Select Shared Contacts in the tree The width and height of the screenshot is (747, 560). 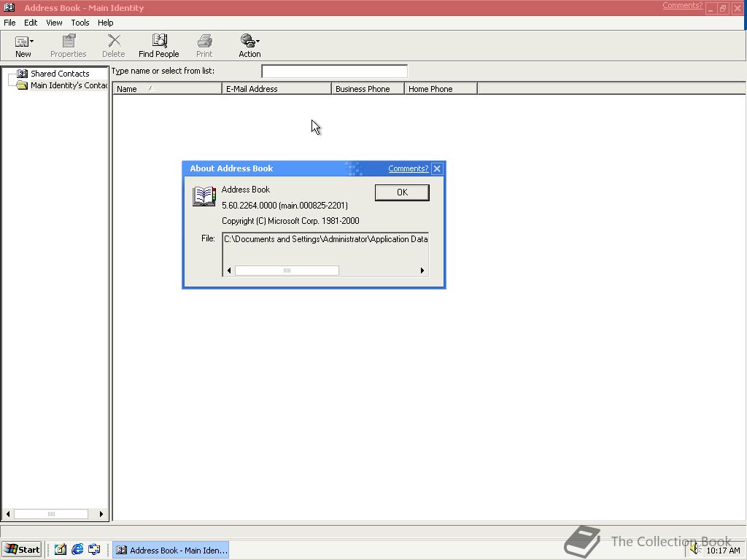(x=60, y=74)
